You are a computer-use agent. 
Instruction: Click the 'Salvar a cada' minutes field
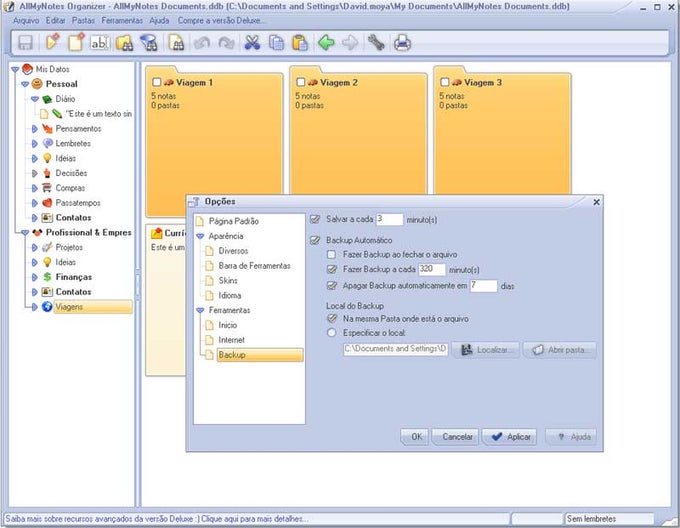[389, 219]
